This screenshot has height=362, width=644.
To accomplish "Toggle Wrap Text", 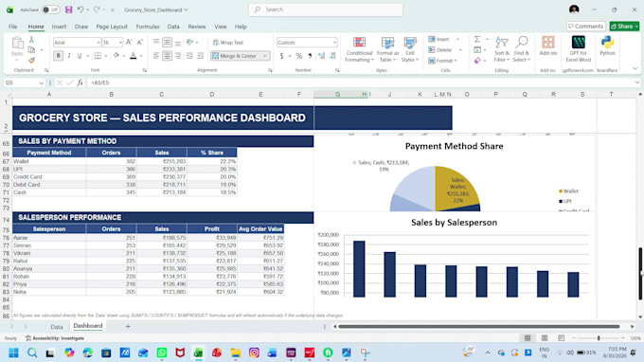I will (x=228, y=43).
